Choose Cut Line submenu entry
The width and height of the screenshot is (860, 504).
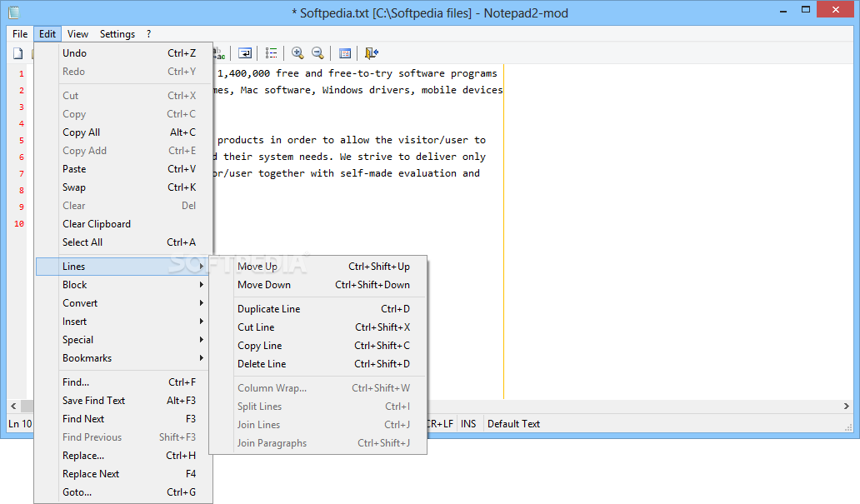[x=318, y=327]
